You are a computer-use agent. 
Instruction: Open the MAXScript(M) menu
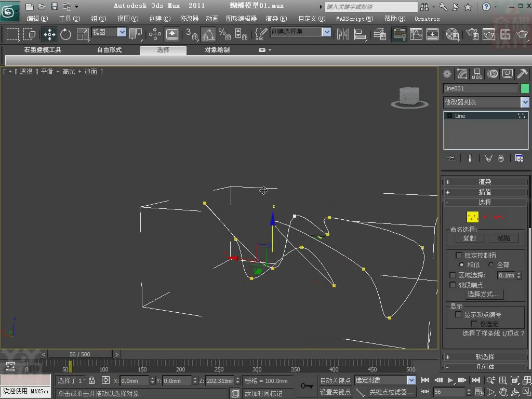pyautogui.click(x=354, y=19)
